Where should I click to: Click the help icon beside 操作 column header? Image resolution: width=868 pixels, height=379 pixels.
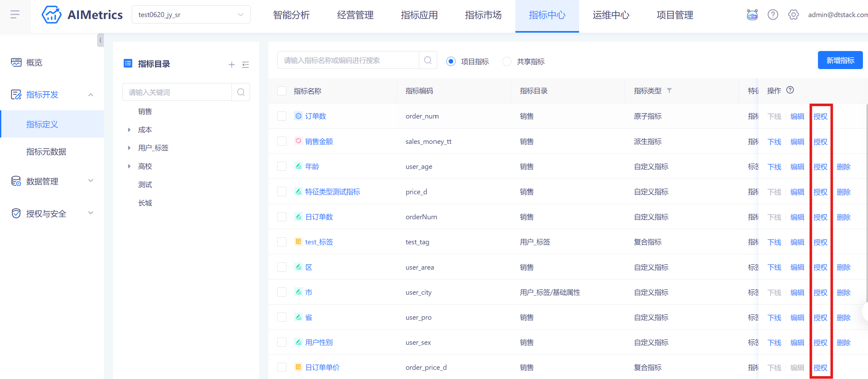coord(790,90)
